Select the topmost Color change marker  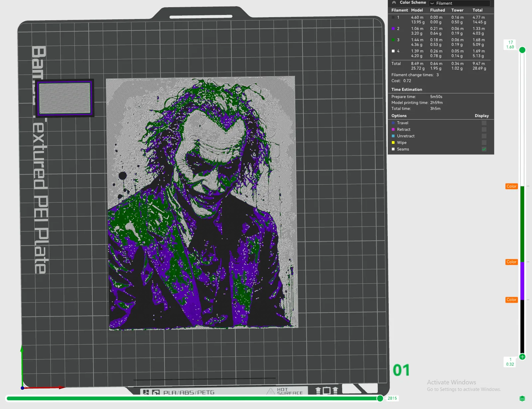pyautogui.click(x=511, y=187)
